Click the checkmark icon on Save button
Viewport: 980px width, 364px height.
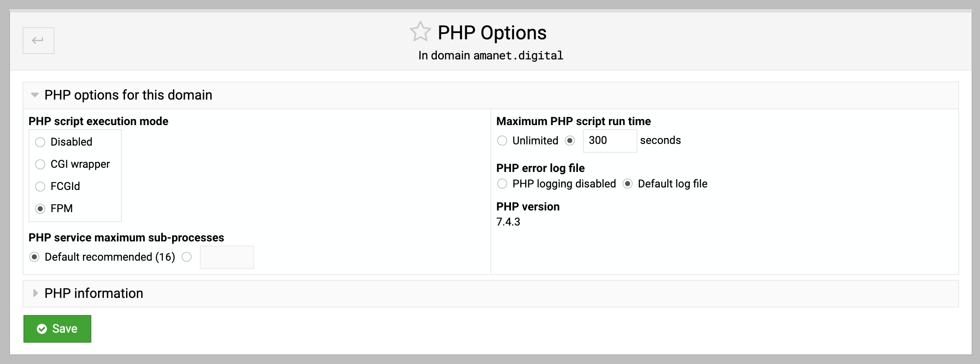[42, 329]
